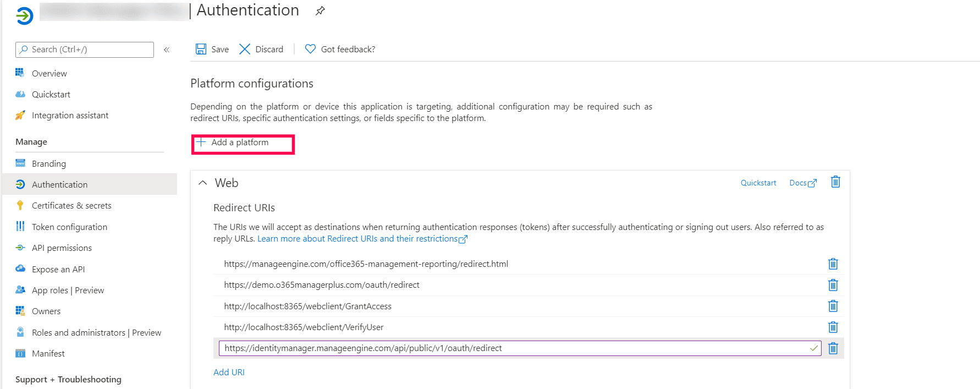Click the Save disk icon
This screenshot has height=389, width=980.
201,49
